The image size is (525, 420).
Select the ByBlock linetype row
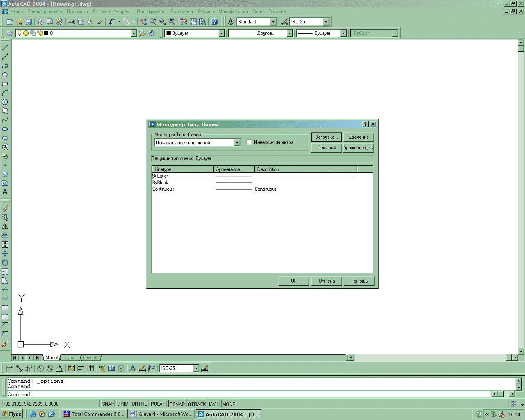tap(254, 183)
